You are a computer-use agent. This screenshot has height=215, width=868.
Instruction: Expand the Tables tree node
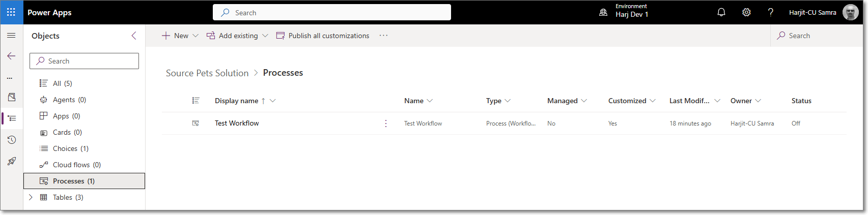(x=31, y=197)
